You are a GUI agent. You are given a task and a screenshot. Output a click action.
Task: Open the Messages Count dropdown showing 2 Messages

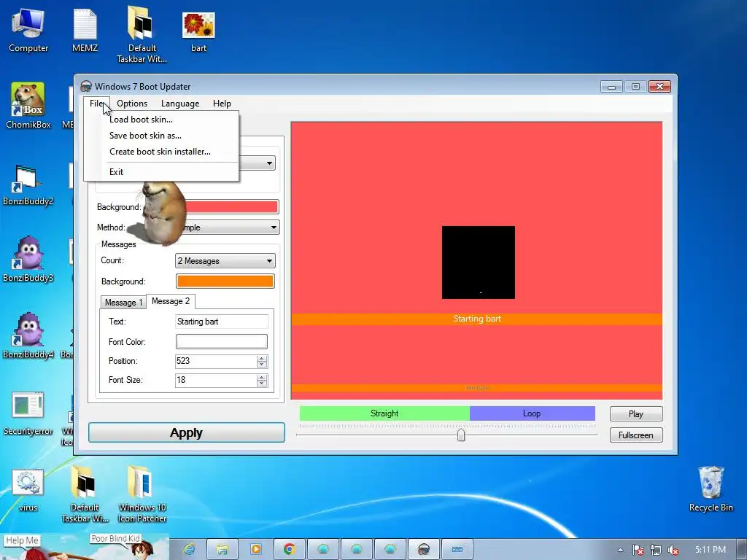click(225, 261)
